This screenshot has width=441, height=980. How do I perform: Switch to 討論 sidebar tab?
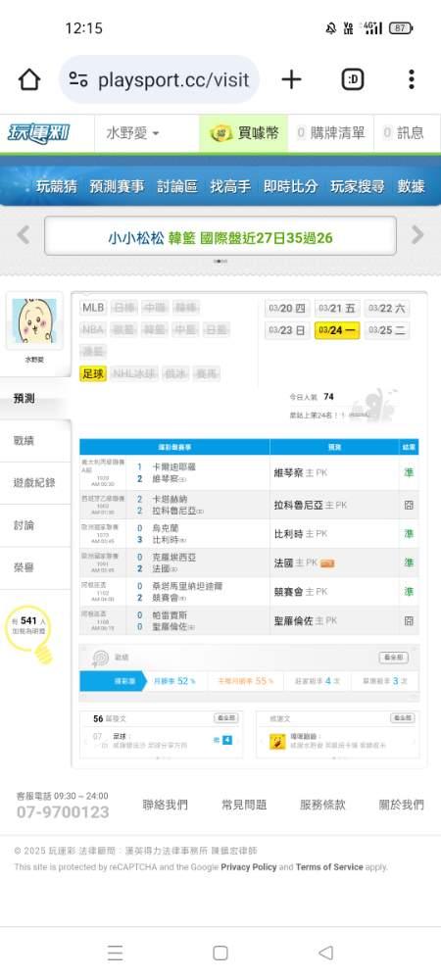click(x=35, y=525)
